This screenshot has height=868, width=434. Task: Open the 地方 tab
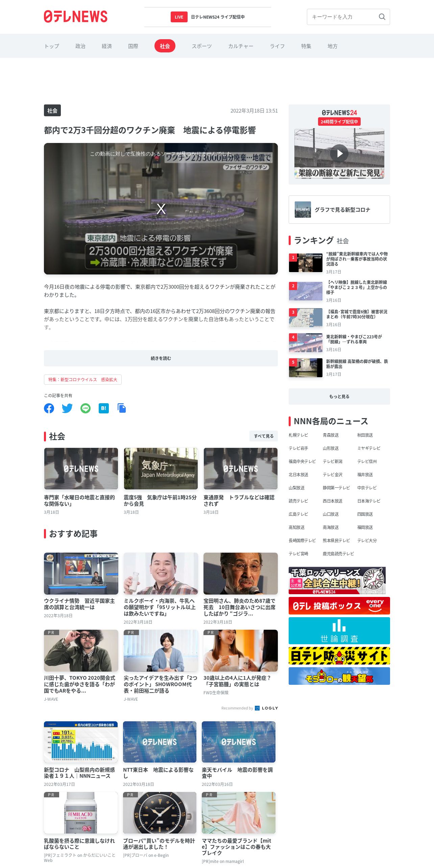click(332, 46)
